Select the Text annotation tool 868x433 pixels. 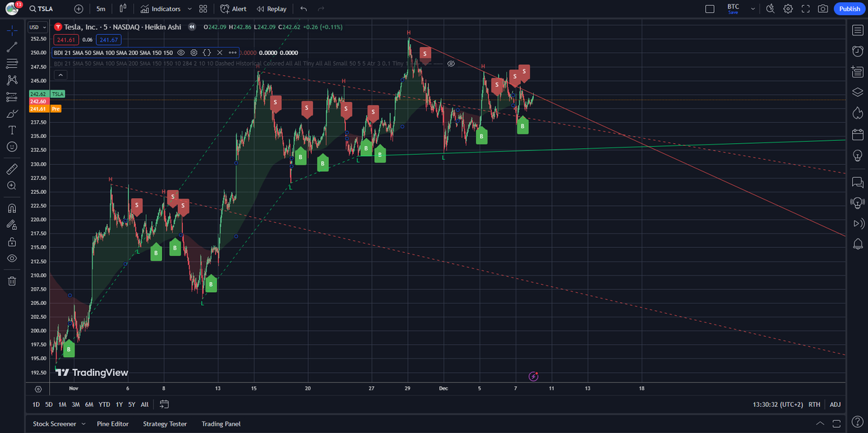coord(12,130)
